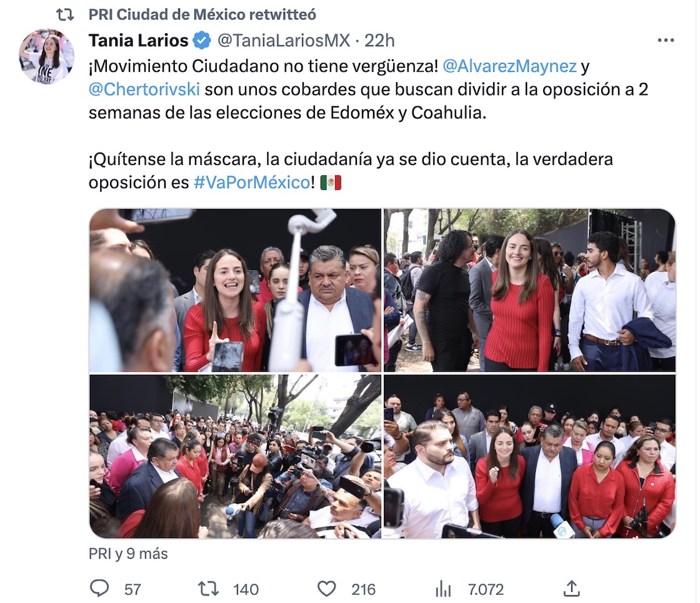Open the analytics bar chart icon
The height and width of the screenshot is (603, 700).
(443, 589)
